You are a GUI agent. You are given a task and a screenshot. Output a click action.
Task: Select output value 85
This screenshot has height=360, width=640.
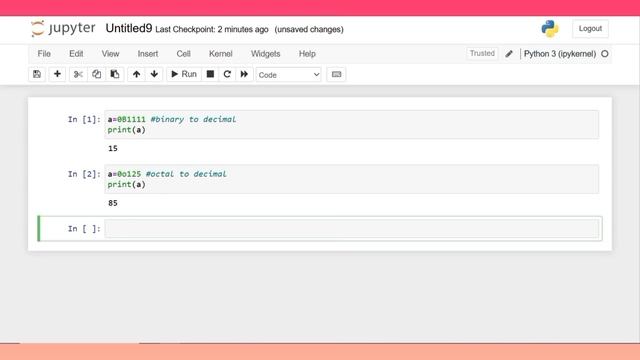click(113, 203)
